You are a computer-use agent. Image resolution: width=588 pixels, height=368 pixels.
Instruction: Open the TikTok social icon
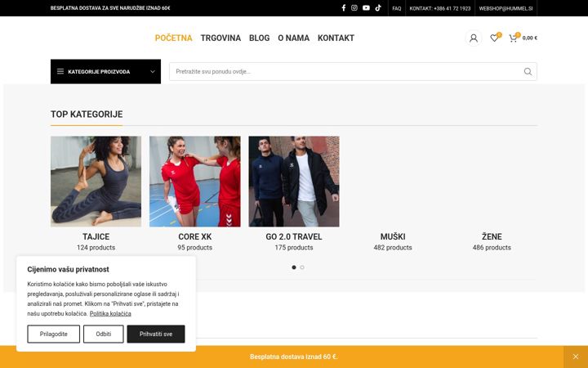click(378, 8)
